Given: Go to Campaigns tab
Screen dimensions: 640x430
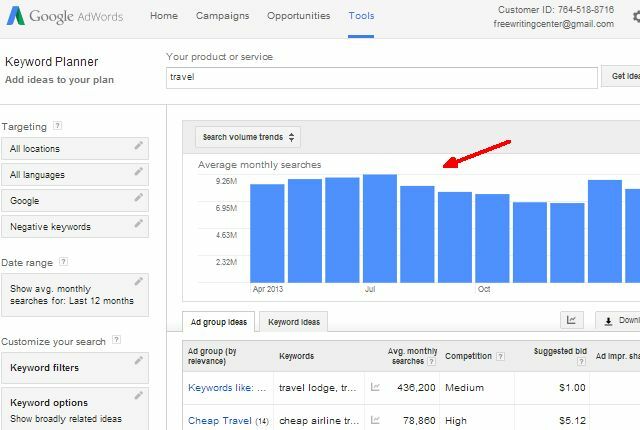Looking at the screenshot, I should (222, 16).
